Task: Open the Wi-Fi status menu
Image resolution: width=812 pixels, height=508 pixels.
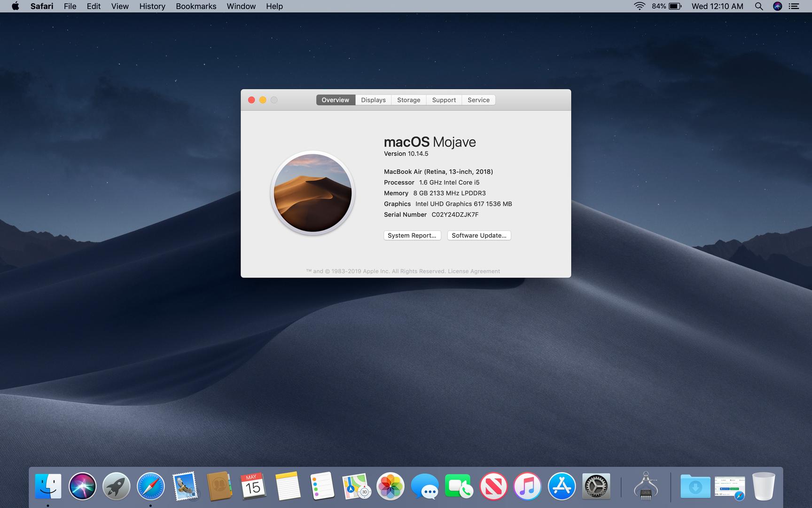Action: tap(639, 6)
